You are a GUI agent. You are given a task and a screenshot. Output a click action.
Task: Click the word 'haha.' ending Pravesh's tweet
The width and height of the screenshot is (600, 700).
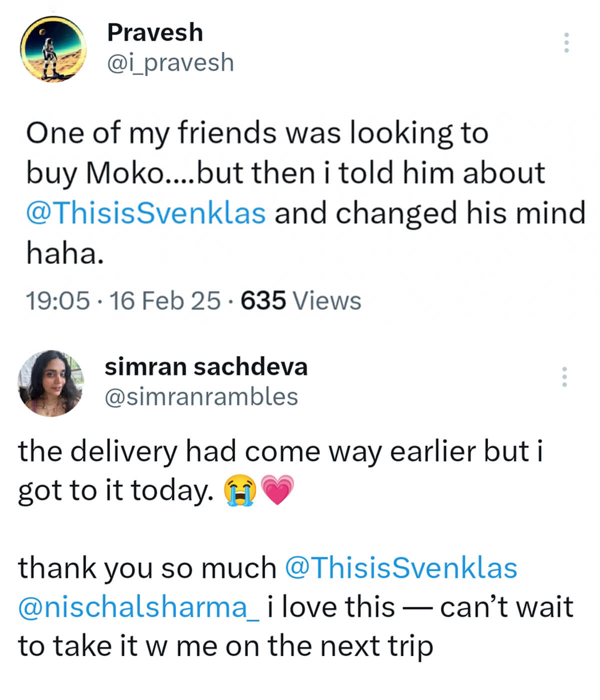click(65, 253)
